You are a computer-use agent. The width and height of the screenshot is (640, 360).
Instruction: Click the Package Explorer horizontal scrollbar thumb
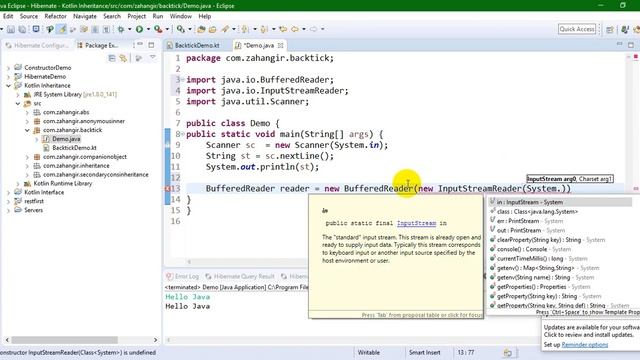pos(64,340)
